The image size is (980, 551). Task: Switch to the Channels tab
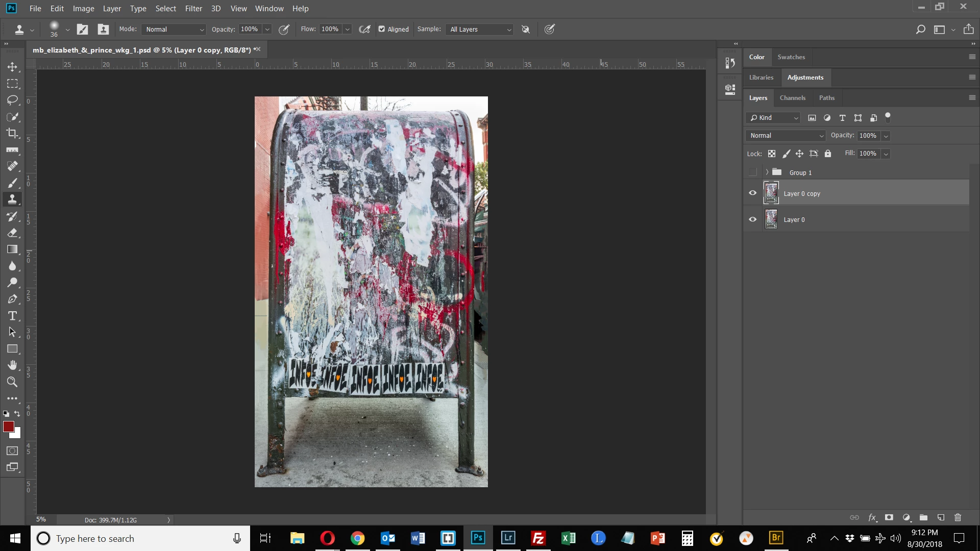[x=792, y=98]
